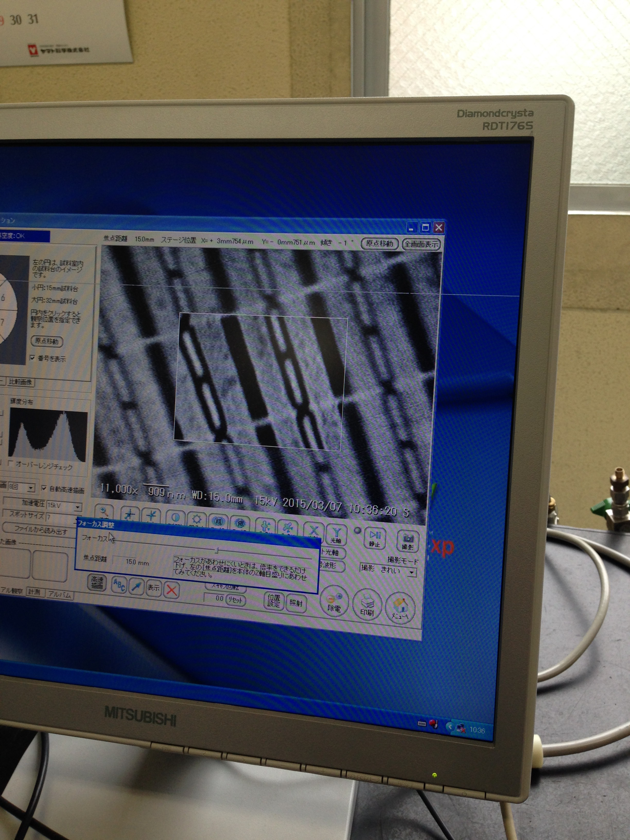Toggle 自動高速描画 checkbox

[x=44, y=488]
